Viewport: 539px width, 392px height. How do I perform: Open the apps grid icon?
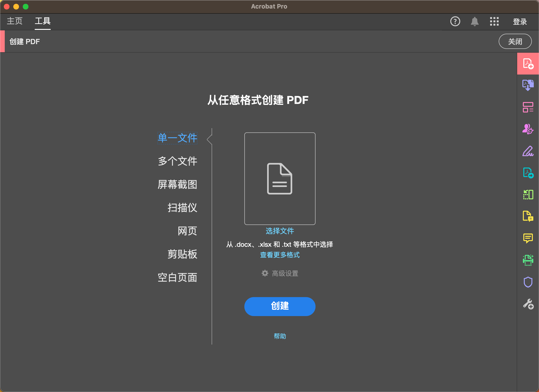click(494, 21)
